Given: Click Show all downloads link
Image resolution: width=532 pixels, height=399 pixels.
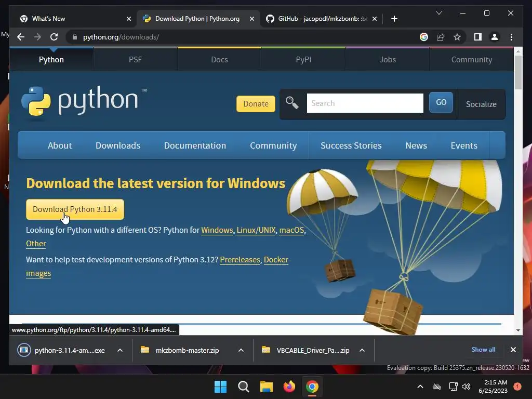Looking at the screenshot, I should [x=483, y=350].
